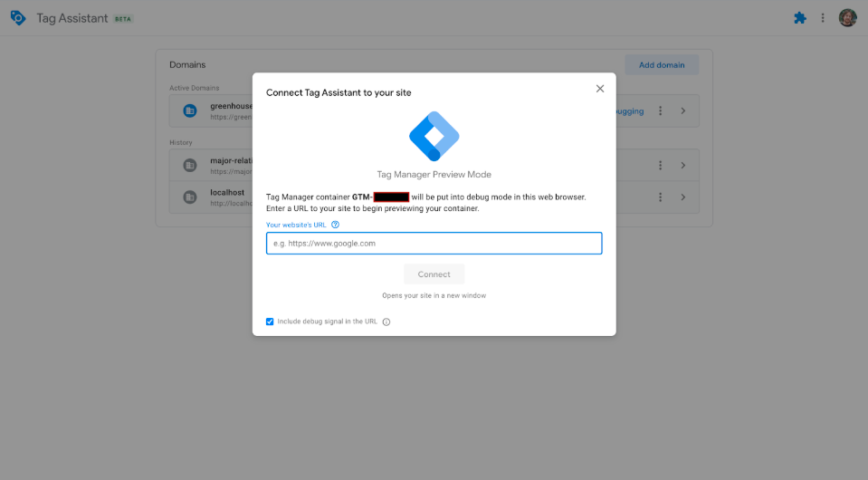Focus the website URL input field

point(434,243)
